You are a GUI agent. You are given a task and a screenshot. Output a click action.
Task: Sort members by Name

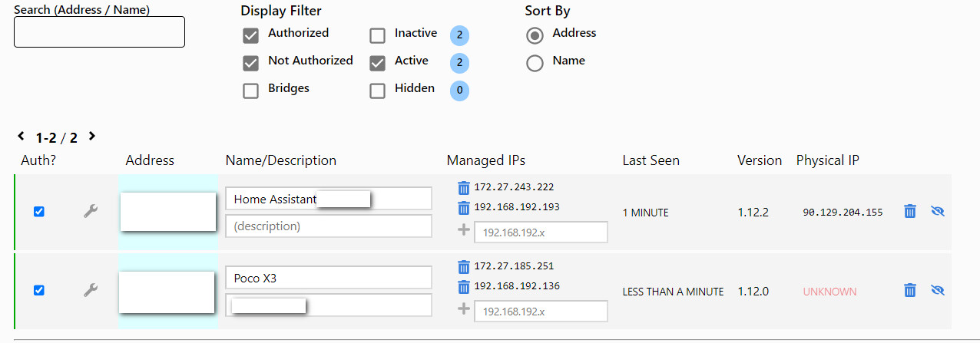pyautogui.click(x=535, y=63)
